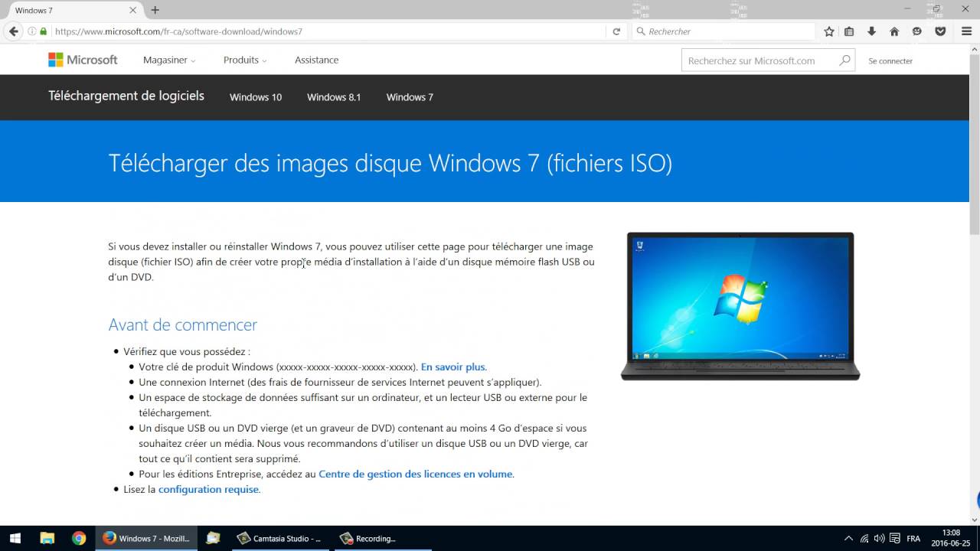Screen dimensions: 980x551
Task: Open Assistance menu item
Action: click(316, 60)
